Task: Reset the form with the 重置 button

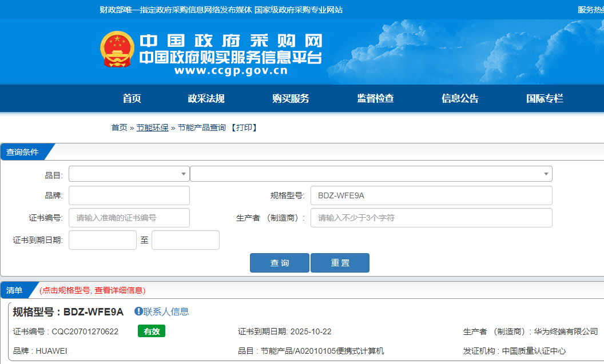Action: (x=340, y=263)
